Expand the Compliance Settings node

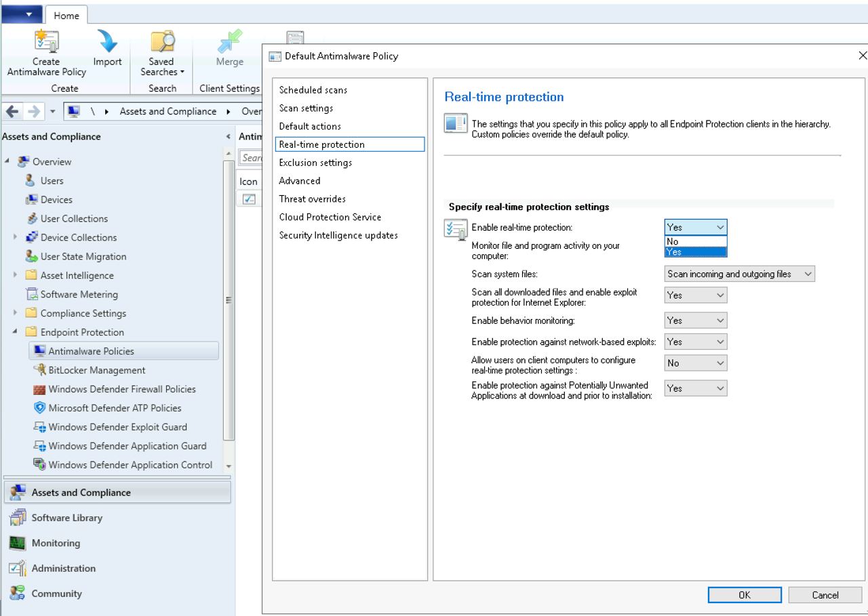tap(15, 313)
